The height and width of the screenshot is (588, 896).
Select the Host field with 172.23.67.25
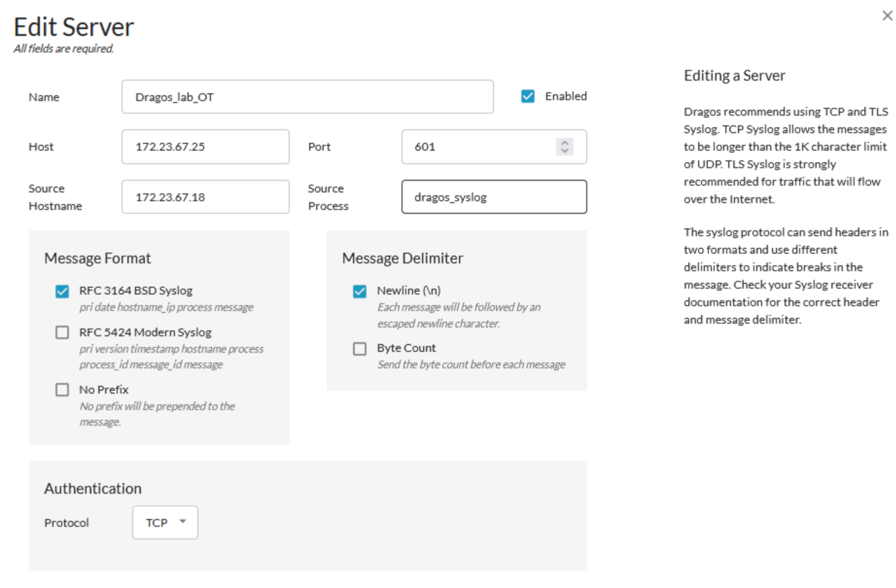point(205,147)
